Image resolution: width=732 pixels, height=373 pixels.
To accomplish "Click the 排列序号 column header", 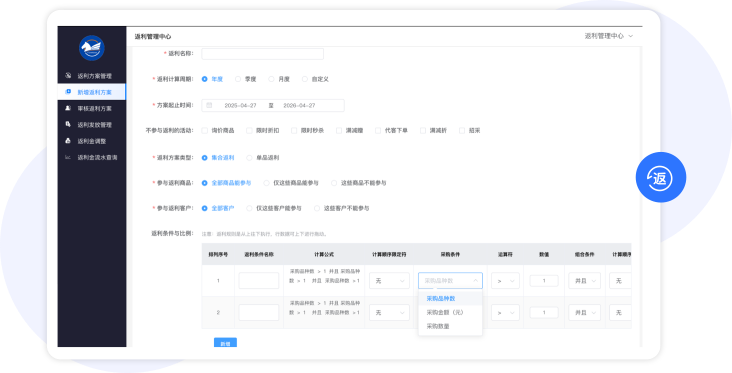I will 218,254.
